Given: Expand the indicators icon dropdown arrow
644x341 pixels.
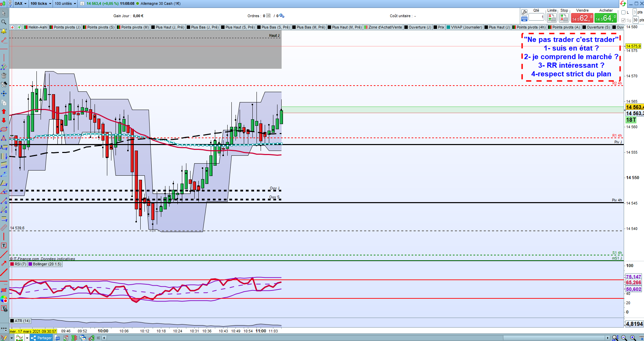Looking at the screenshot, I should pyautogui.click(x=27, y=338).
